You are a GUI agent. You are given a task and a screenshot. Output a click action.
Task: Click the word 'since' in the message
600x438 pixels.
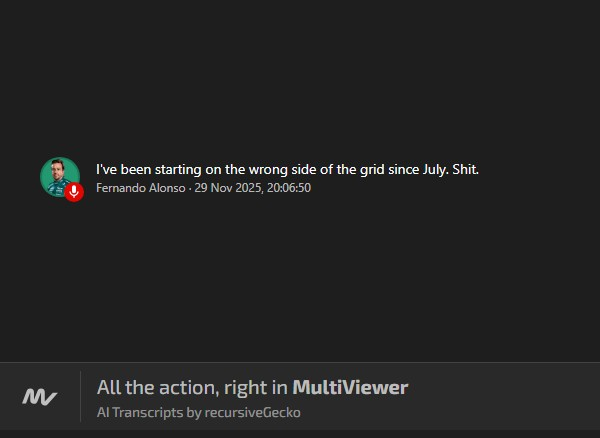403,169
